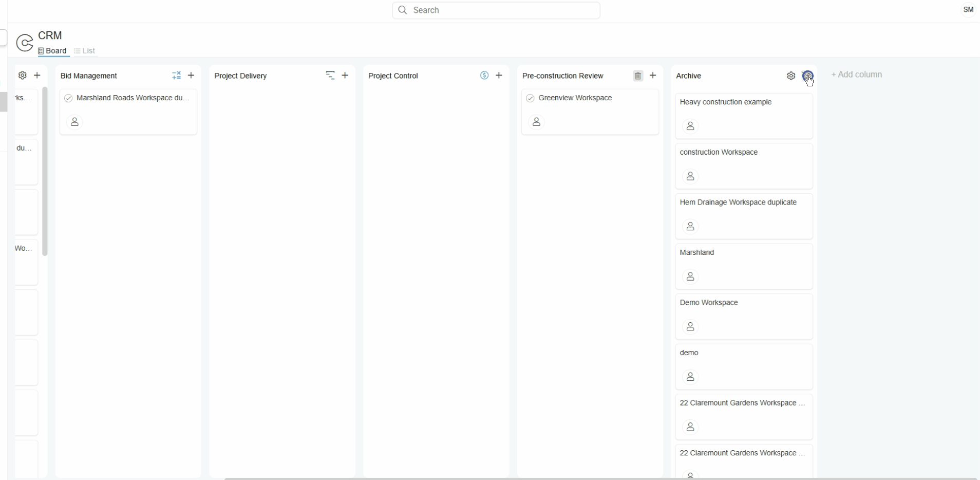Click the CRM logo icon
The image size is (980, 480).
(25, 43)
